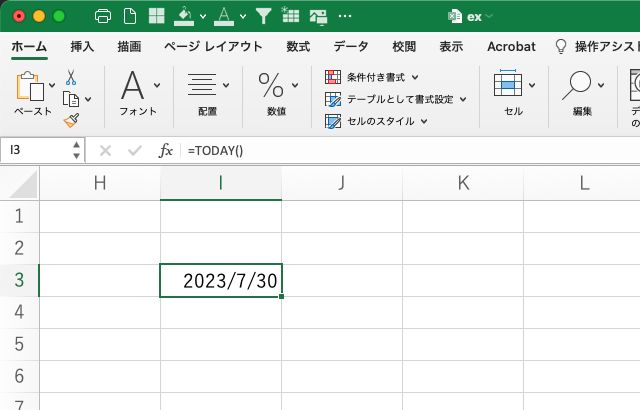The image size is (640, 410).
Task: Click the format painter brush icon
Action: coord(71,120)
